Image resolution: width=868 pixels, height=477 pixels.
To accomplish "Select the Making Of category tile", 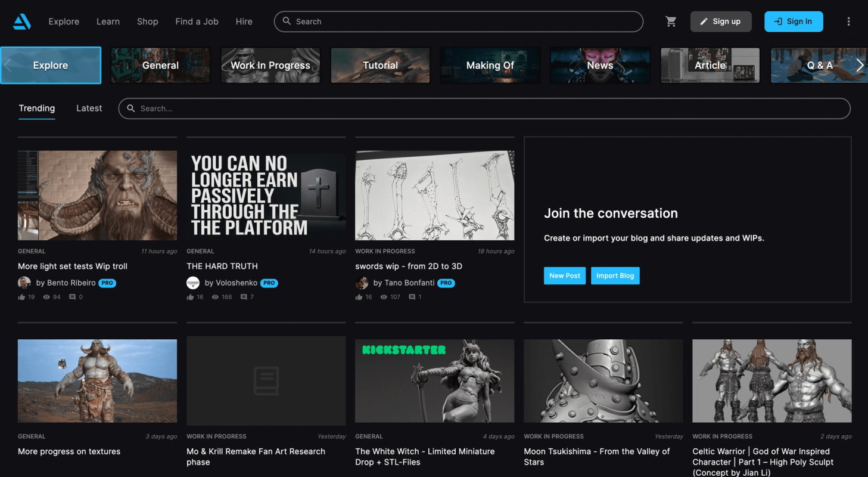I will tap(490, 66).
